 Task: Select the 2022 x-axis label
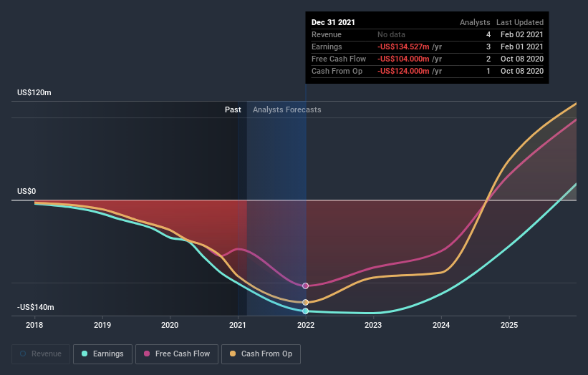[306, 325]
